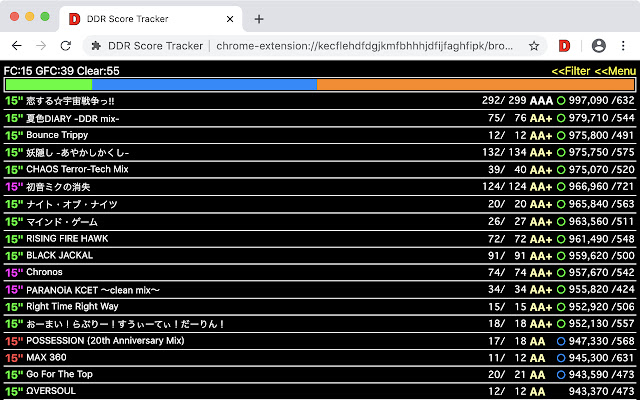
Task: Click the score 961,490 /548
Action: [x=602, y=238]
